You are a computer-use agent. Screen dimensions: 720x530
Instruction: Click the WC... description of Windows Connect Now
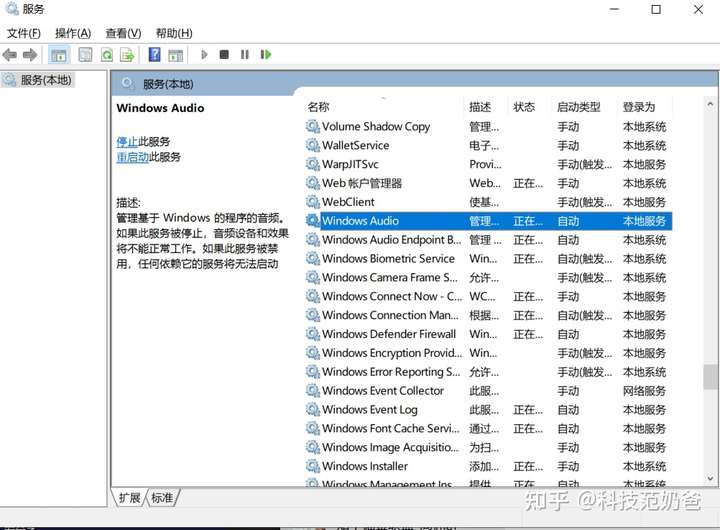tap(482, 296)
